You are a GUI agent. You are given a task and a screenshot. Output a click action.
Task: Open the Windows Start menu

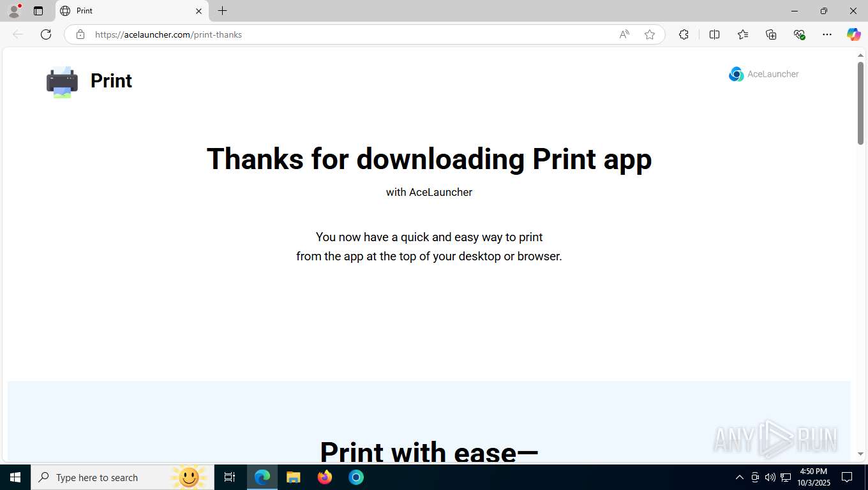click(15, 477)
